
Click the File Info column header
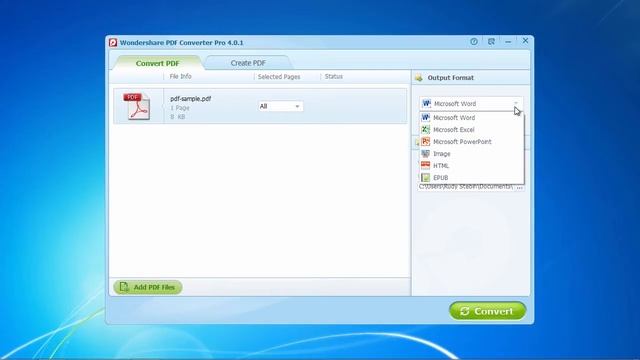pos(180,77)
